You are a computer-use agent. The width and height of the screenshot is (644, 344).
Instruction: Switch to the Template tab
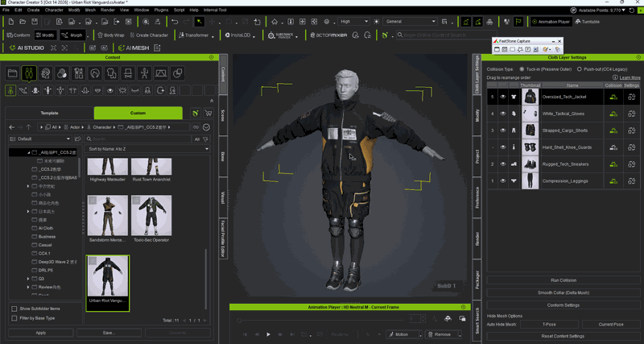coord(49,113)
